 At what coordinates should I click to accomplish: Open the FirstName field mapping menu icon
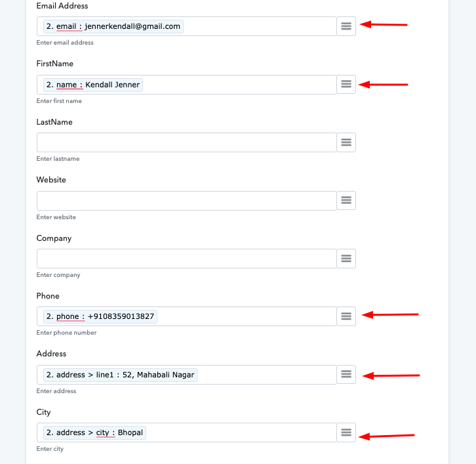click(x=346, y=85)
